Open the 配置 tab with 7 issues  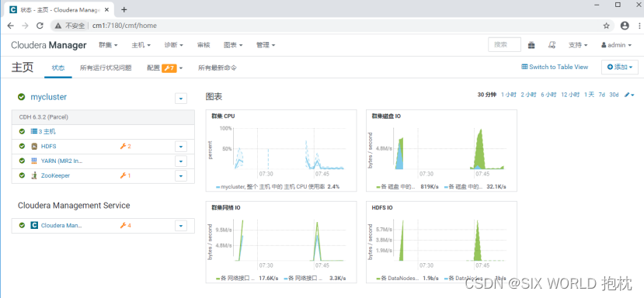coord(165,68)
